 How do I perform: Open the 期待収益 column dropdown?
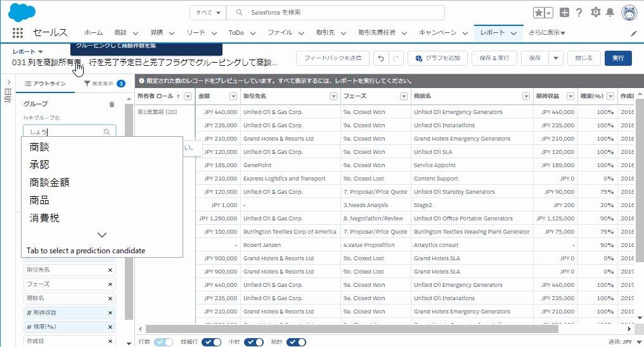tap(570, 96)
